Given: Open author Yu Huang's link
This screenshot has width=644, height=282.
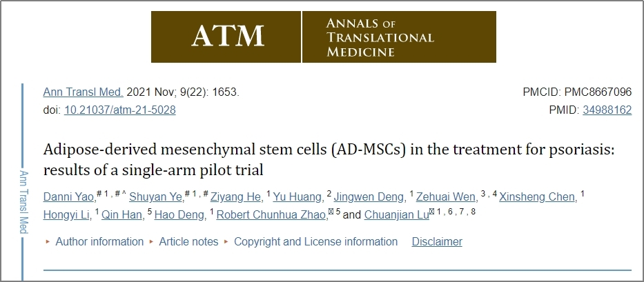Looking at the screenshot, I should (x=297, y=197).
